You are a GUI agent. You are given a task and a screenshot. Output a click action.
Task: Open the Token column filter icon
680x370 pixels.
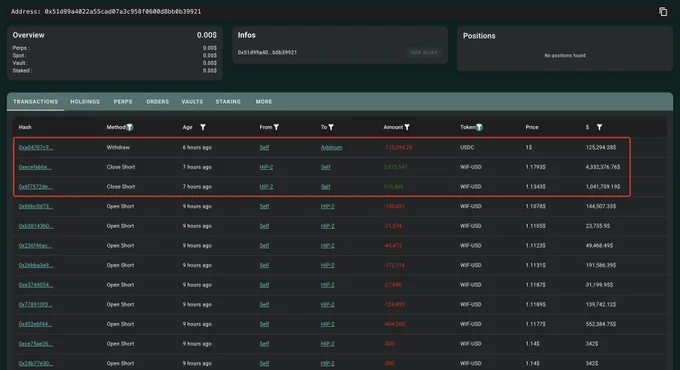click(x=479, y=127)
